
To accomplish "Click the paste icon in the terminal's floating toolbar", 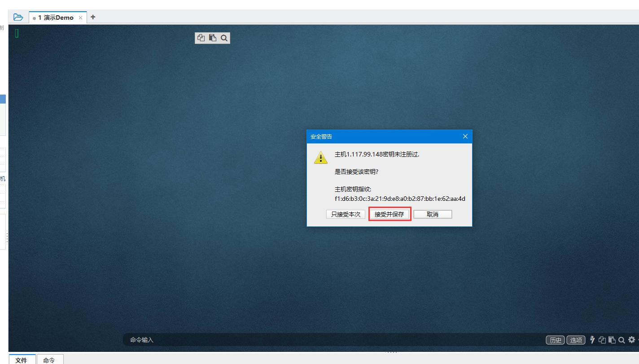I will (x=213, y=38).
